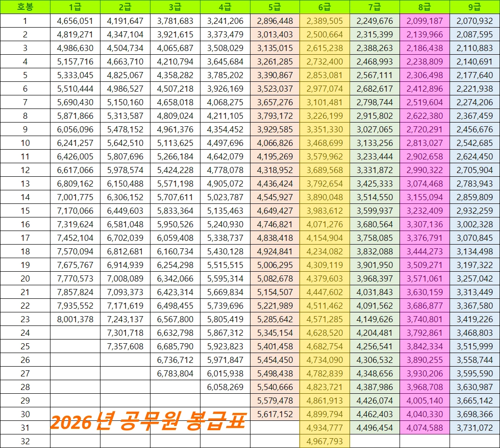Select cell value 6,241,257
The image size is (500, 448).
click(x=75, y=143)
